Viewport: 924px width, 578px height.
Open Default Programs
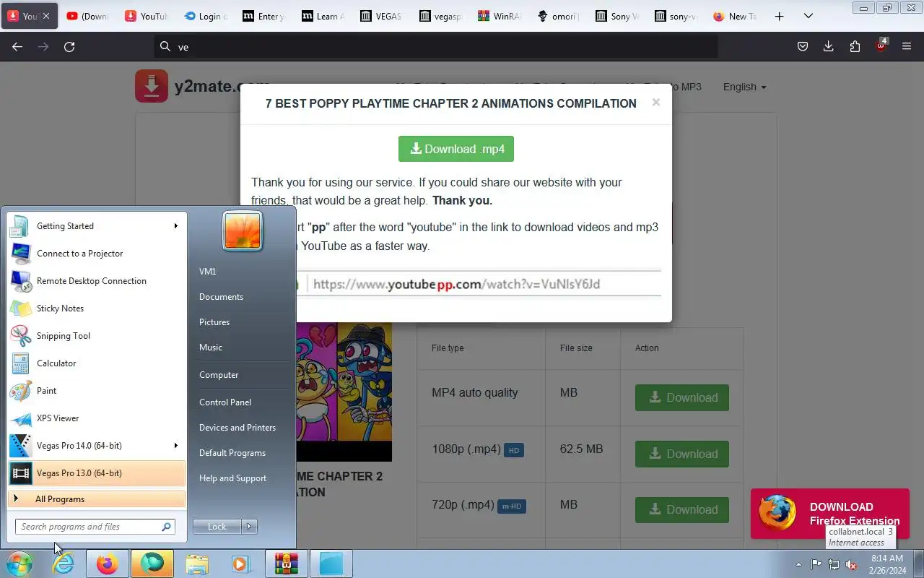[x=232, y=453]
